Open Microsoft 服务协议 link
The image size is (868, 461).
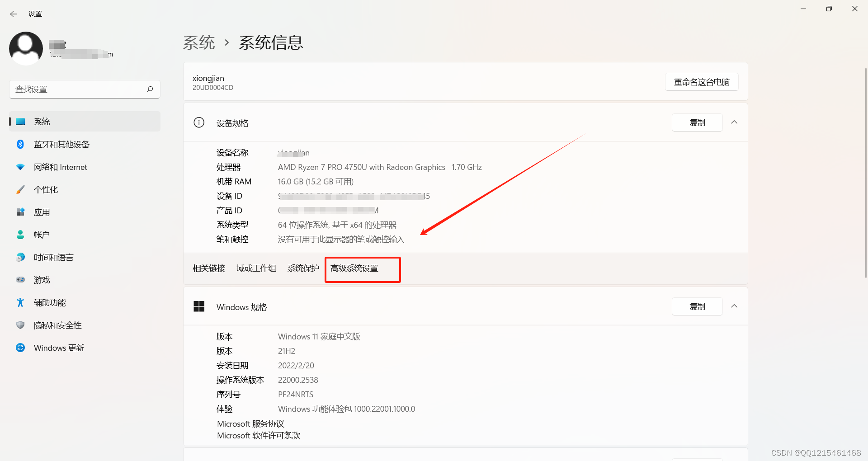250,424
